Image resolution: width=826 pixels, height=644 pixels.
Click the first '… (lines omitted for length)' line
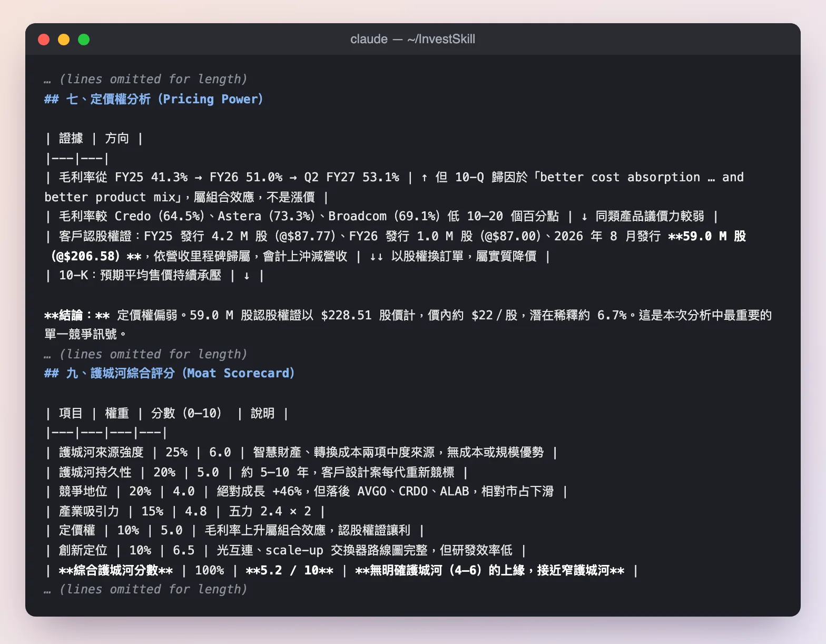146,79
